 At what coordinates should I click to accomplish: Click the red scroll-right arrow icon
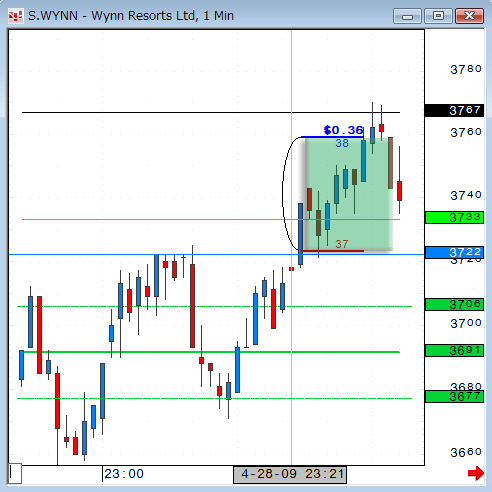pos(476,473)
